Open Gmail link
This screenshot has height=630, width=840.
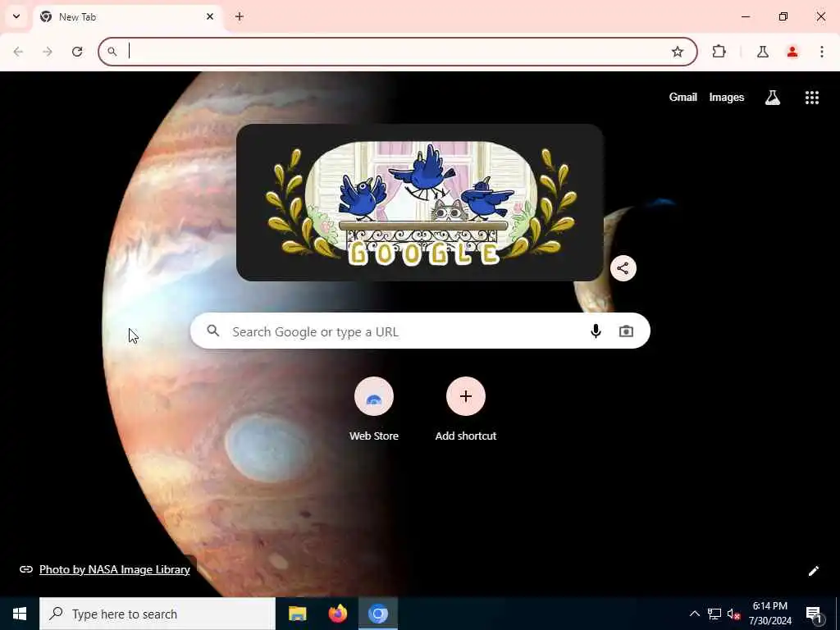[x=683, y=97]
